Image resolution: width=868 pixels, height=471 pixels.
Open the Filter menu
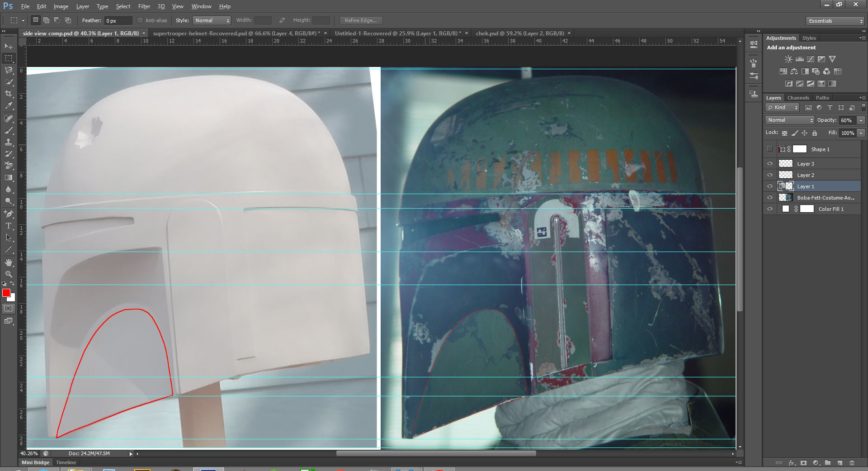coord(144,6)
